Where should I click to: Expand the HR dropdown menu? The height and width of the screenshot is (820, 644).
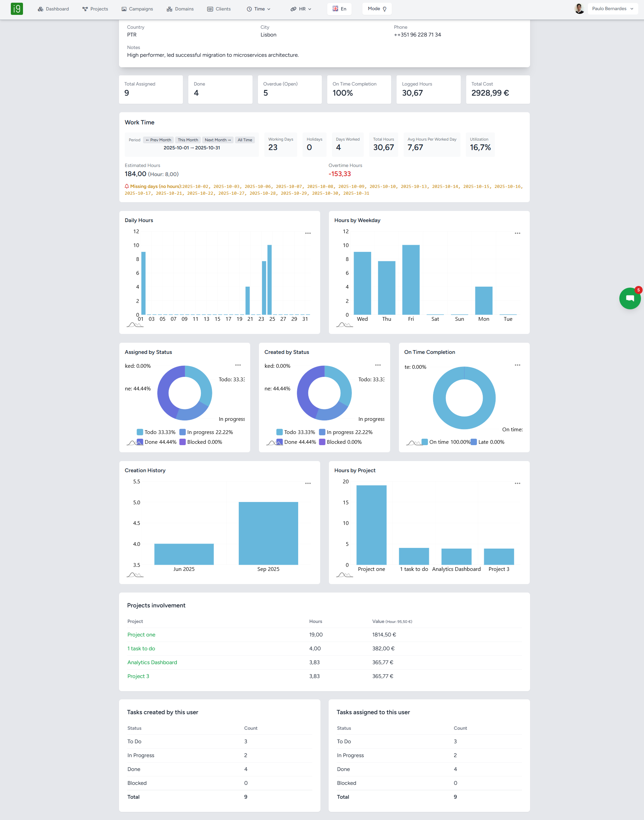[301, 9]
